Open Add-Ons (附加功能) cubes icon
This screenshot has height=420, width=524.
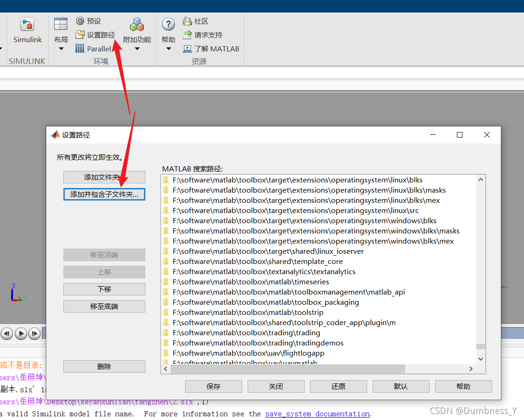tap(137, 25)
